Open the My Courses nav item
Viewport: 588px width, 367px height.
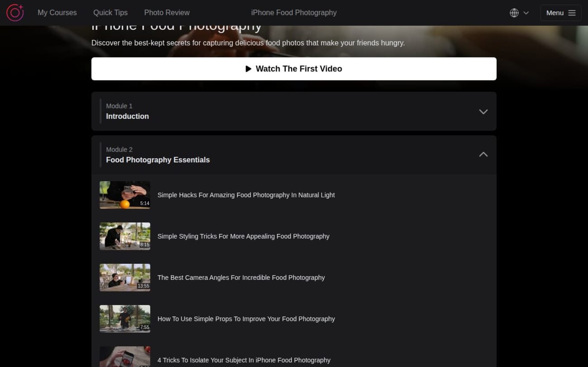click(57, 13)
